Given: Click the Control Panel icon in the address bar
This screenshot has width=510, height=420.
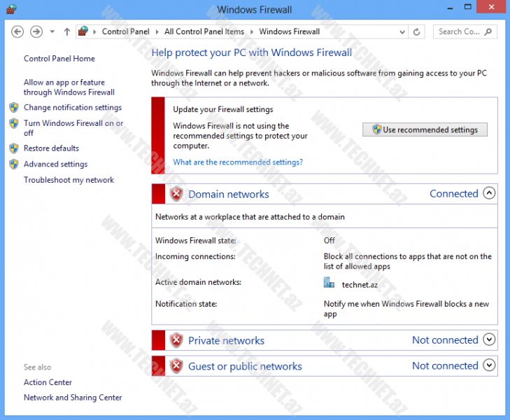Looking at the screenshot, I should (x=83, y=31).
